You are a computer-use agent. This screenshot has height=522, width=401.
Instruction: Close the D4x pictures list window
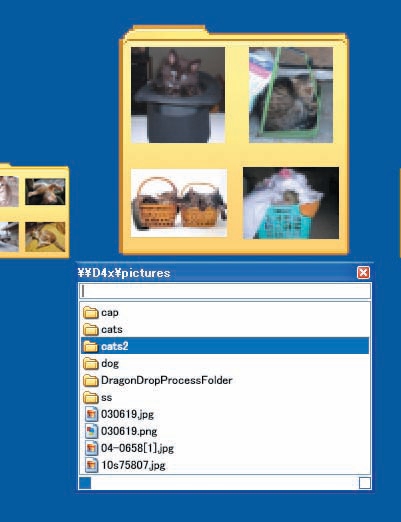coord(363,273)
